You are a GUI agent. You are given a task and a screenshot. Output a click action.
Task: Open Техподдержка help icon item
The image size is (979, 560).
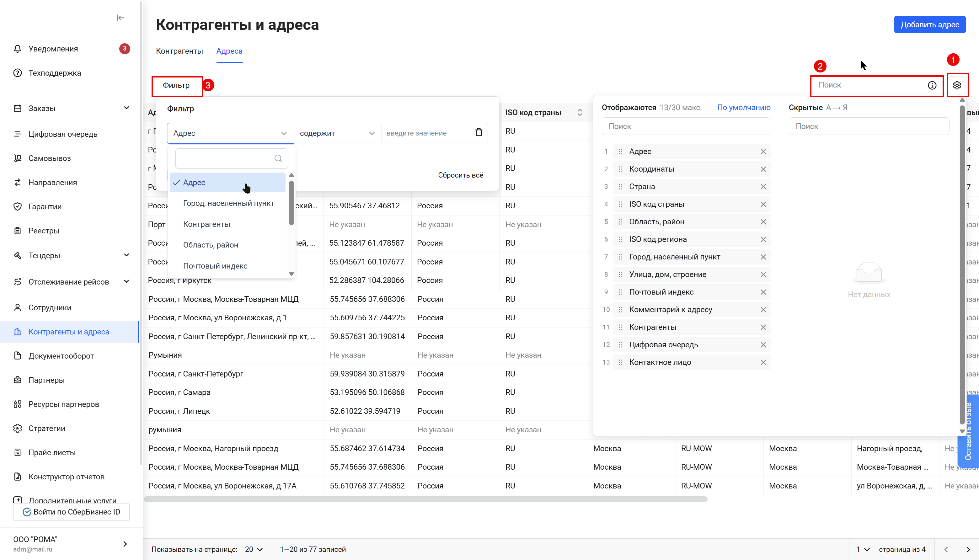pos(18,73)
